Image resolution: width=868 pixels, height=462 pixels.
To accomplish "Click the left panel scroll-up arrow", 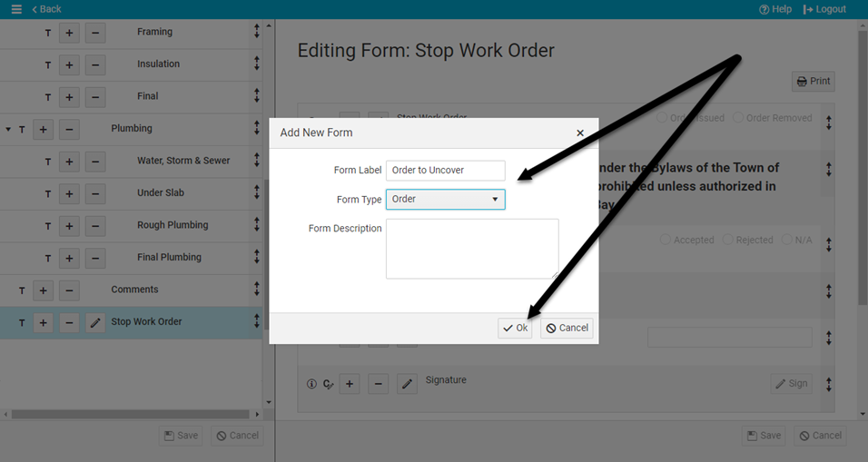I will pyautogui.click(x=269, y=25).
